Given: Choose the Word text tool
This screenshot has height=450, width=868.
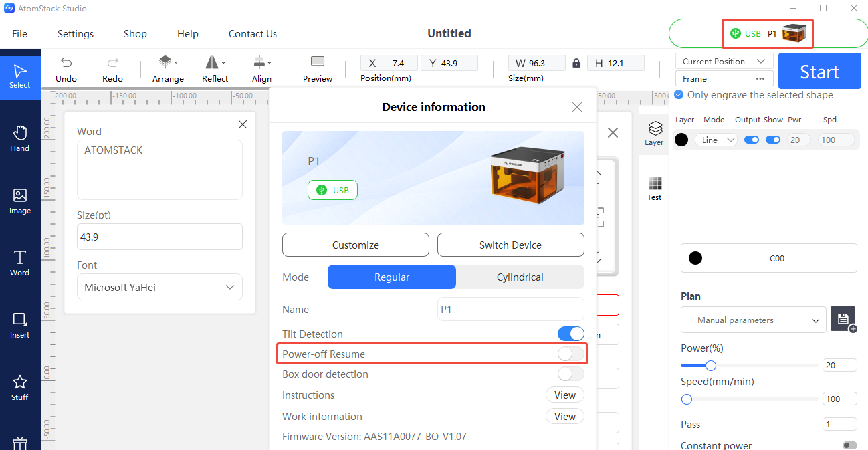Looking at the screenshot, I should click(20, 263).
